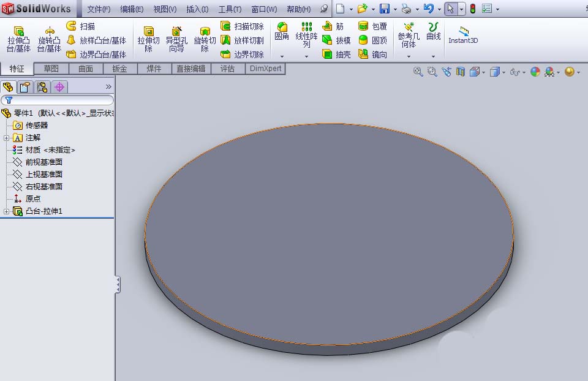Click the Previous View icon

click(447, 72)
